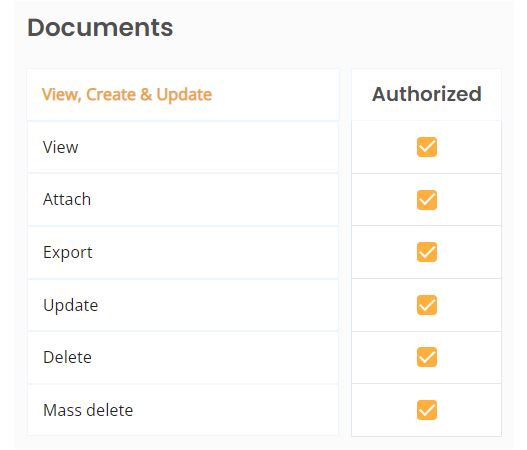527x450 pixels.
Task: Click the white checkmark inside Export's box
Action: [427, 252]
